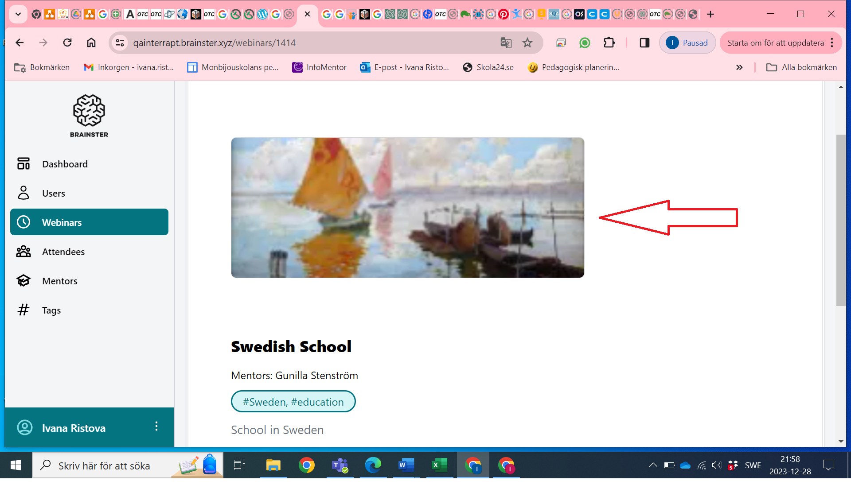
Task: Toggle the browser side panel
Action: [644, 43]
